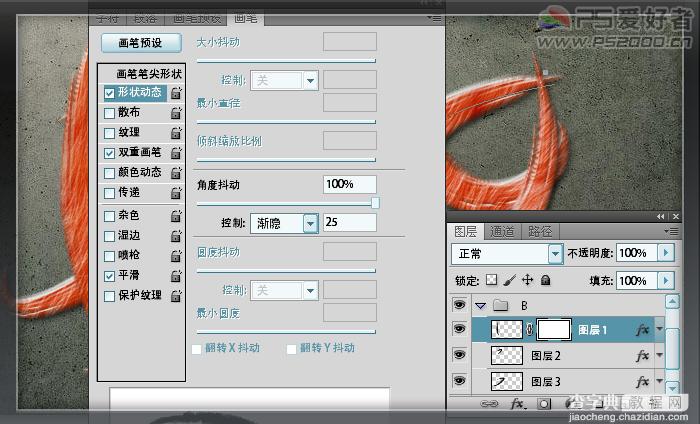
Task: Open the 填充 slider arrow
Action: click(x=666, y=281)
